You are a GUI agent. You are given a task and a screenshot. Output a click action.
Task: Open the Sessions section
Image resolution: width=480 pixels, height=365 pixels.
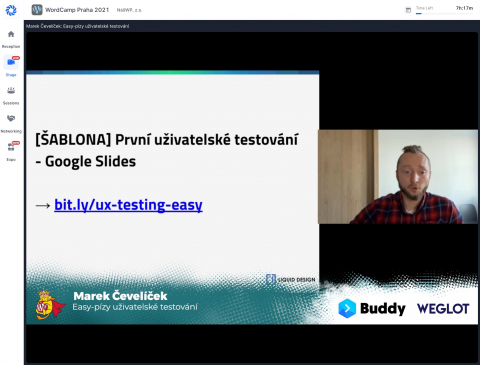pyautogui.click(x=11, y=95)
